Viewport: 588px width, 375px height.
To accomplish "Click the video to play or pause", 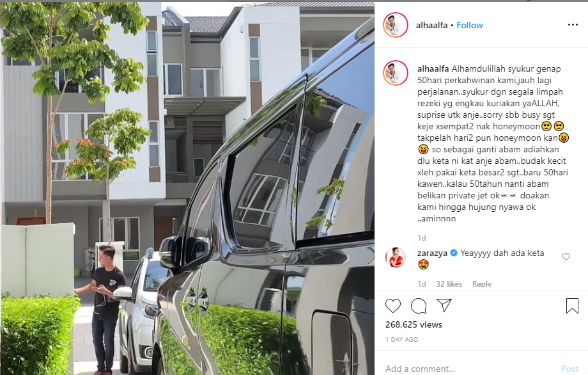I will point(187,188).
